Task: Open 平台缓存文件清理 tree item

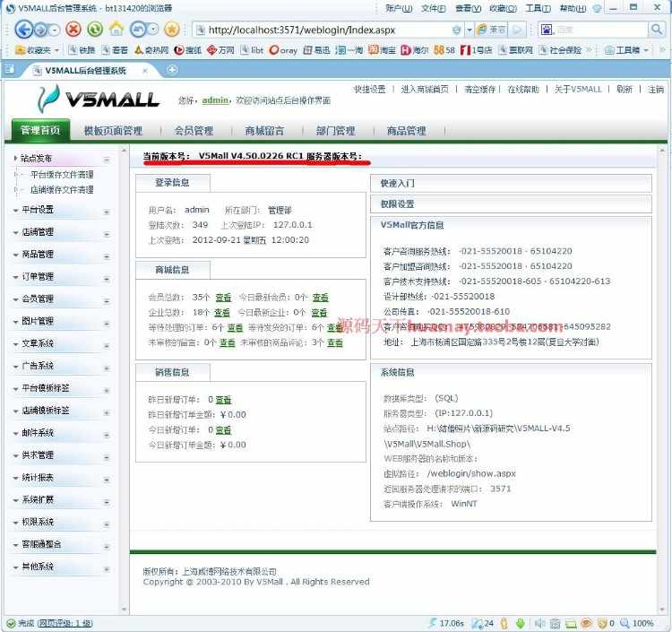Action: point(62,175)
